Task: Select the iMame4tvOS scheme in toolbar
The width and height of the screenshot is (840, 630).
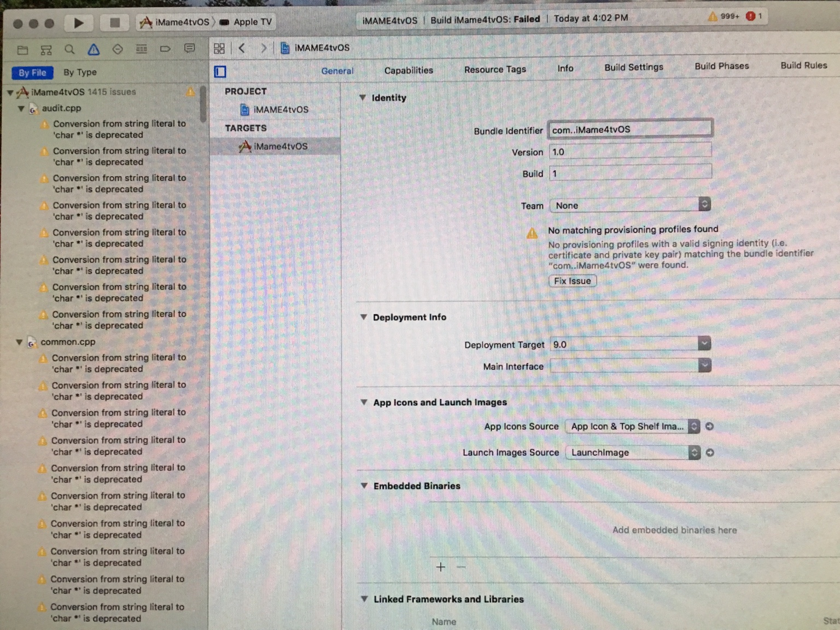Action: pyautogui.click(x=175, y=22)
